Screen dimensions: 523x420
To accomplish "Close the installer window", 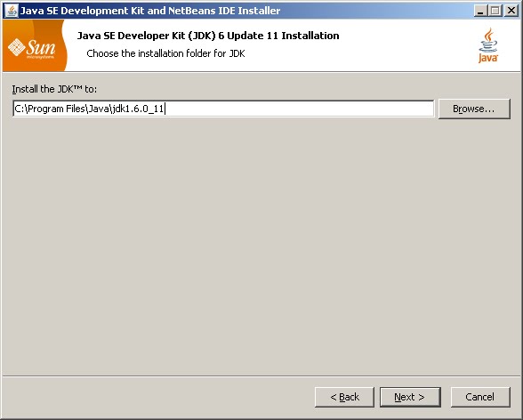I will [x=511, y=11].
